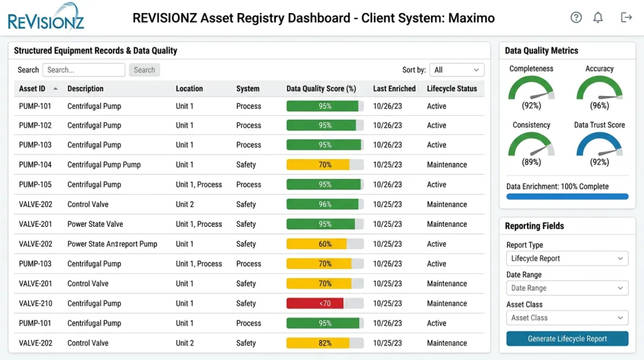Click the Data Enrichment progress bar
The image size is (644, 360).
[567, 196]
